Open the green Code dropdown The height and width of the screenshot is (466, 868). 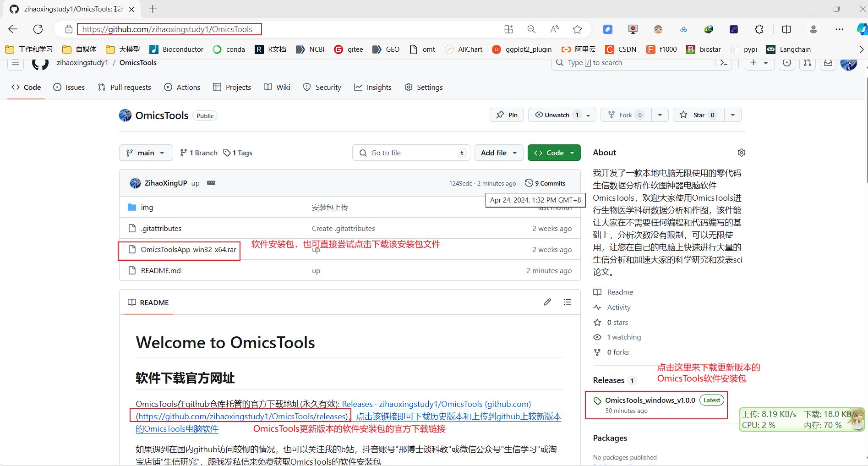coord(554,153)
